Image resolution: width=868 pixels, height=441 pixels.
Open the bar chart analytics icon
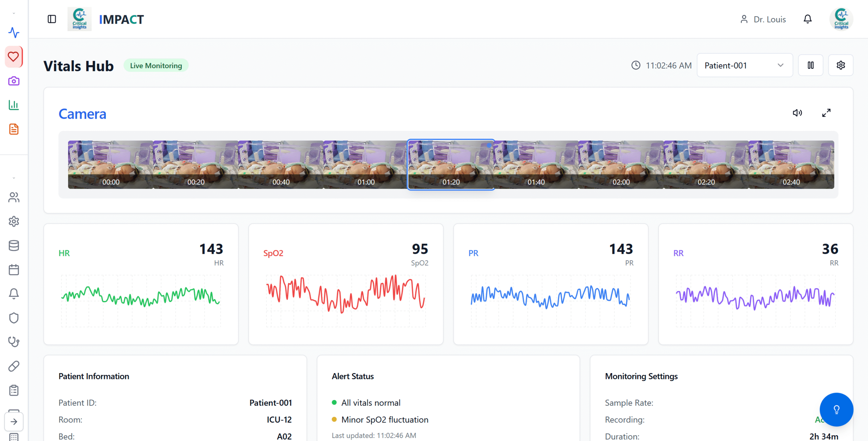[14, 105]
